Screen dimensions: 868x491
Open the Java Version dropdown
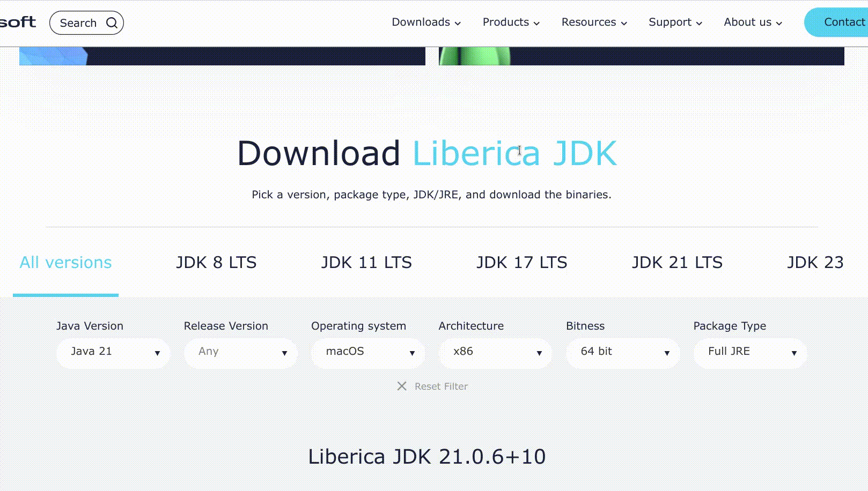(x=113, y=352)
